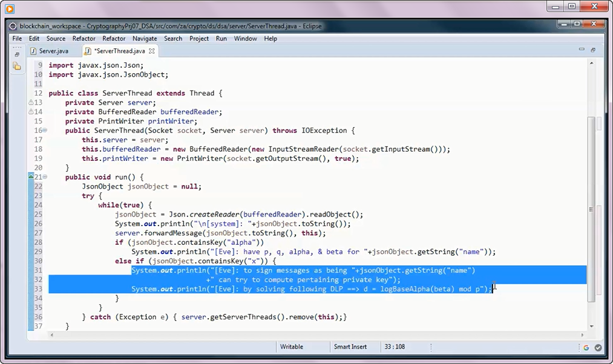
Task: Click the 33 : 108 cursor position field
Action: (x=395, y=346)
